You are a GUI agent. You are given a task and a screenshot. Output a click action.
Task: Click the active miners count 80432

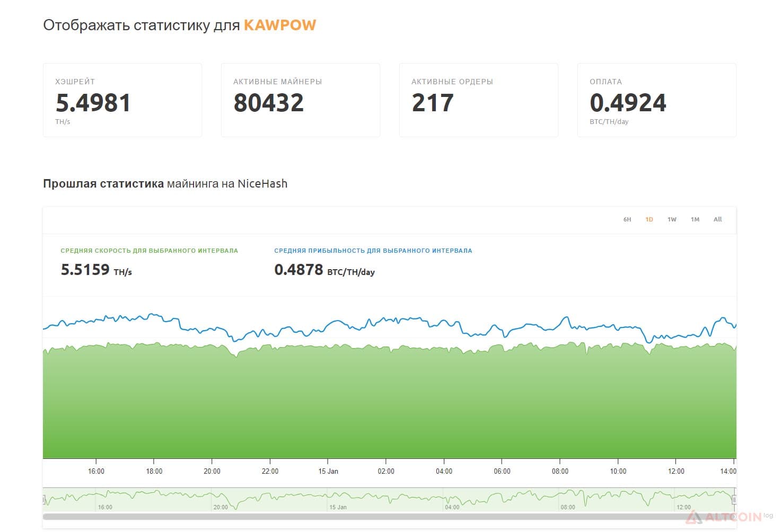point(269,103)
